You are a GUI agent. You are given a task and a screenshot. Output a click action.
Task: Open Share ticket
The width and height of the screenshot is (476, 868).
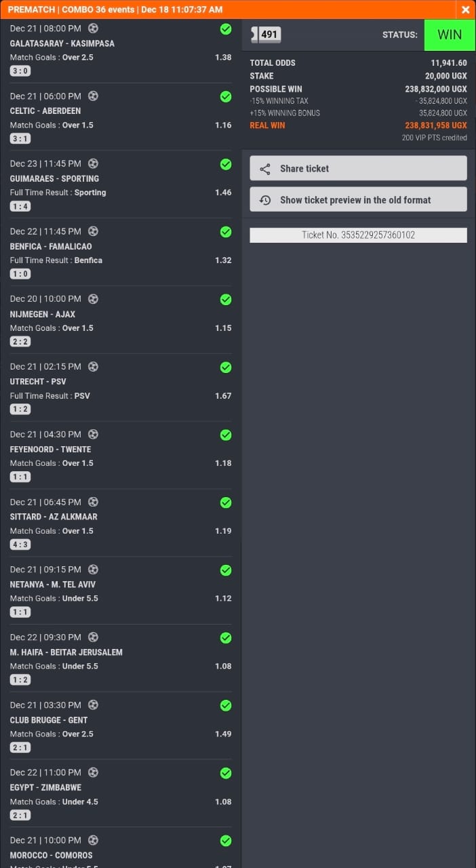[358, 167]
